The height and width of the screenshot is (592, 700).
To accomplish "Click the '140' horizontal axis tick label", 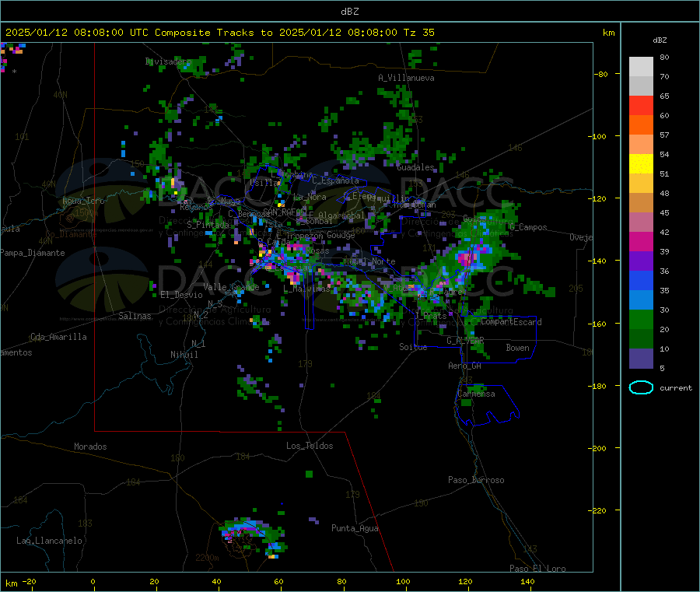I will point(527,581).
